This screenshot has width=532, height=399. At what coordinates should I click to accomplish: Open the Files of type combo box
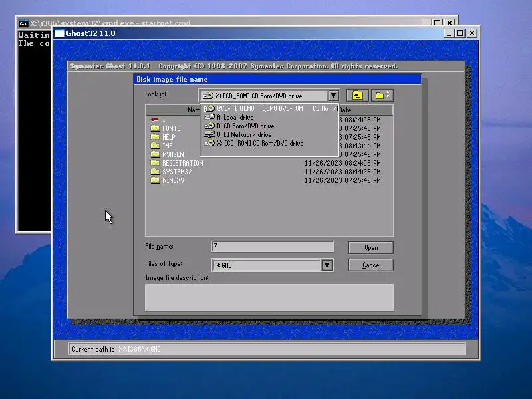(x=273, y=265)
